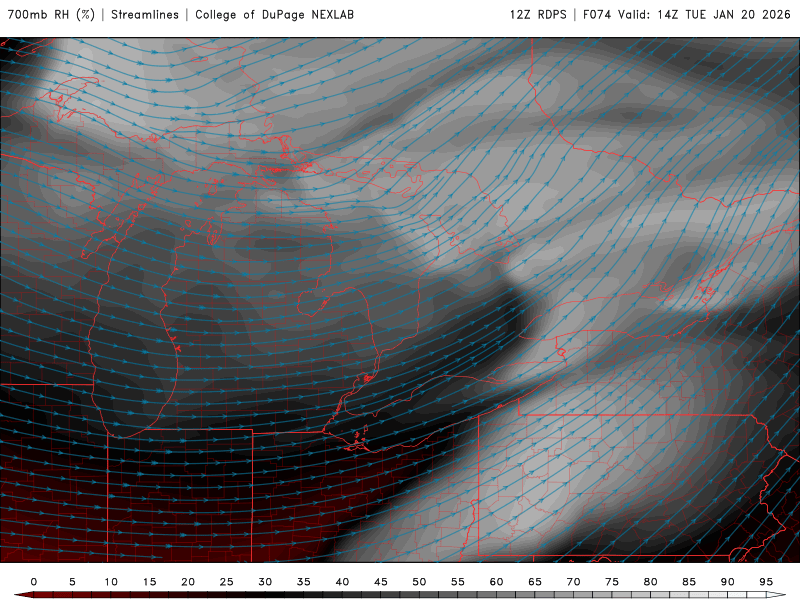Click the colorbar label '15'
Image resolution: width=800 pixels, height=600 pixels.
click(x=149, y=582)
